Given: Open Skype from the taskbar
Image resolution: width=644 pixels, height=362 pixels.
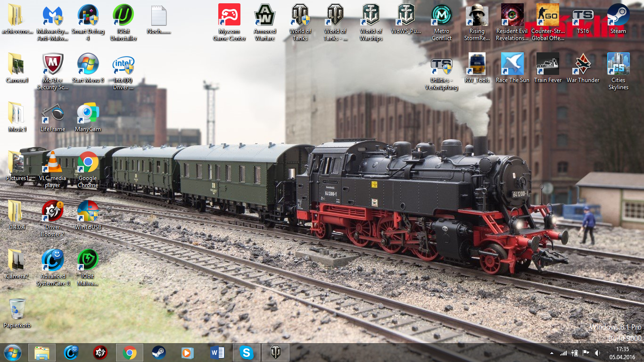Looking at the screenshot, I should click(246, 353).
